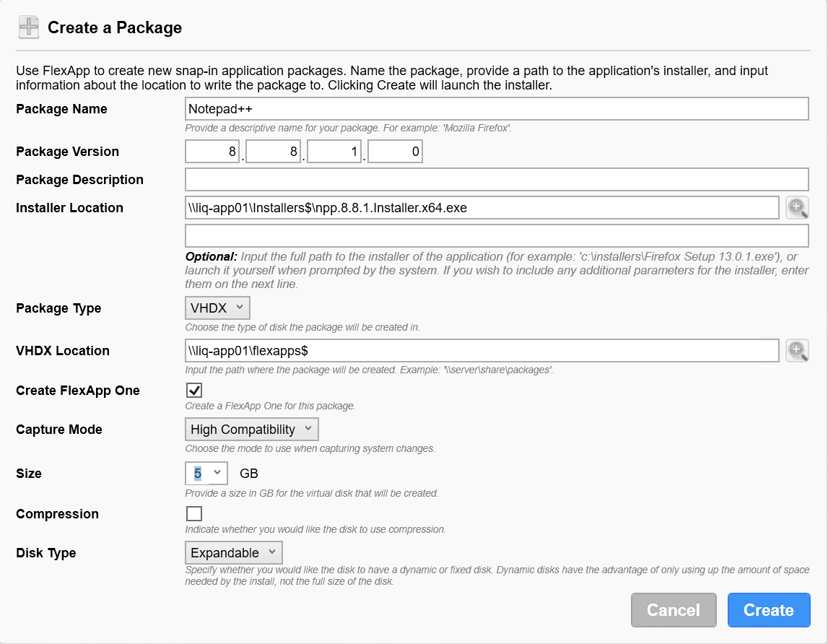Click the third Package Version field showing 1

(334, 152)
